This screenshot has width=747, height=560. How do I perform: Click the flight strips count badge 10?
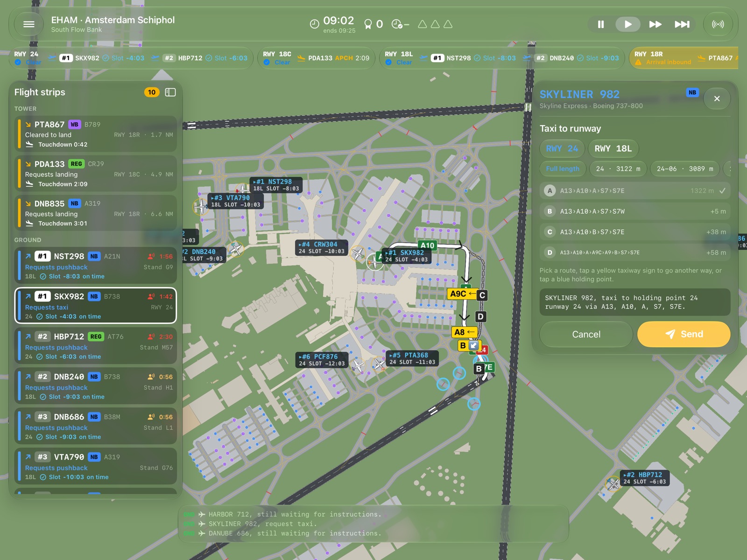tap(152, 92)
